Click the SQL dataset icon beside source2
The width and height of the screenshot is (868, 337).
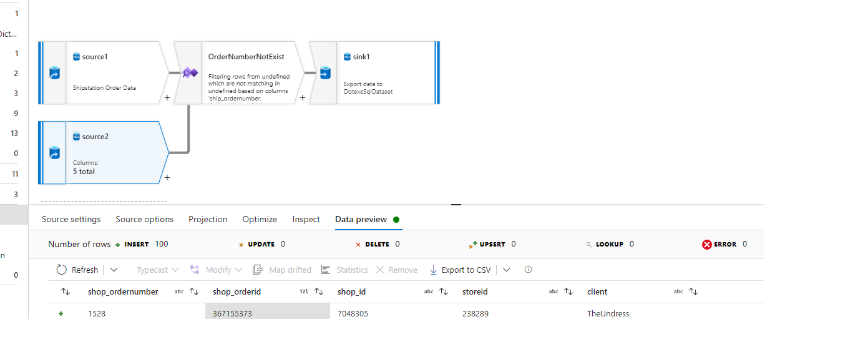click(x=77, y=137)
